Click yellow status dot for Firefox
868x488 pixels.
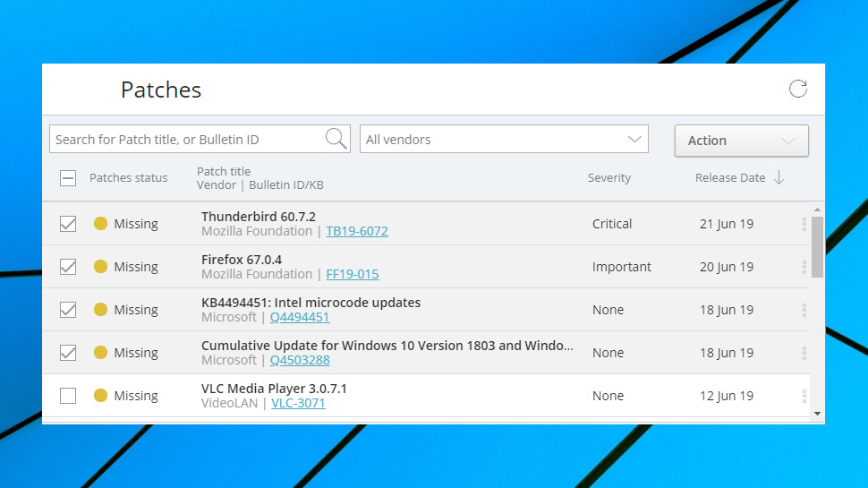pyautogui.click(x=100, y=267)
